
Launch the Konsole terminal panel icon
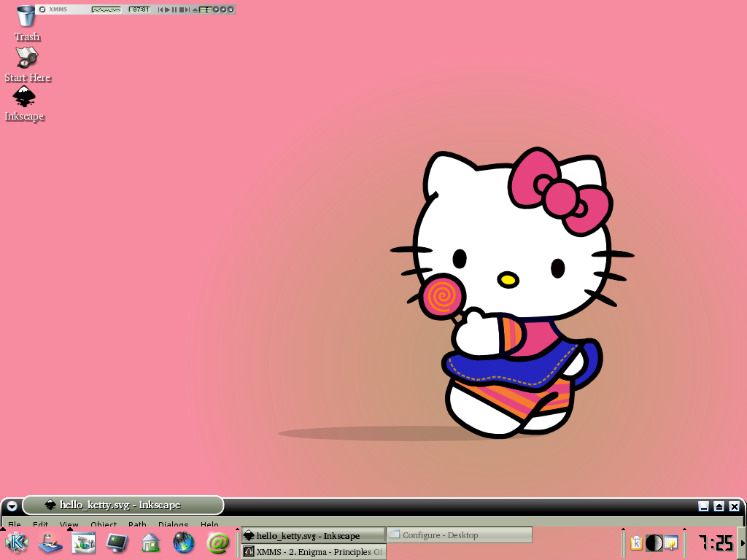click(117, 542)
